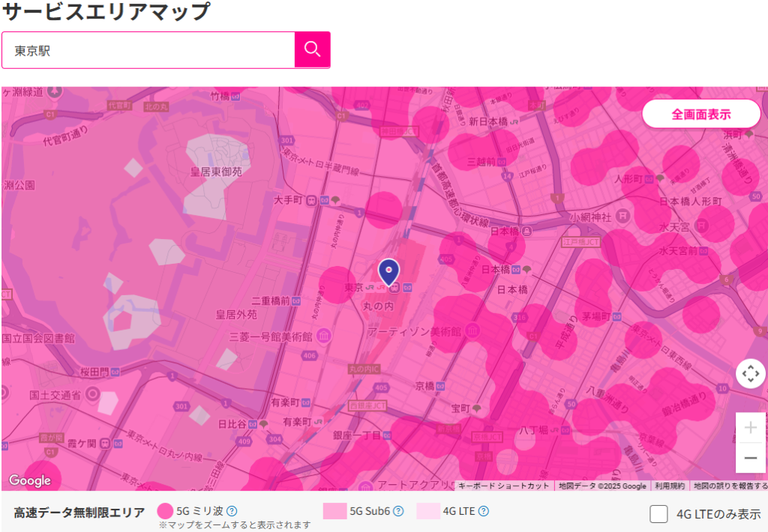Zoom in the map with plus button

750,427
